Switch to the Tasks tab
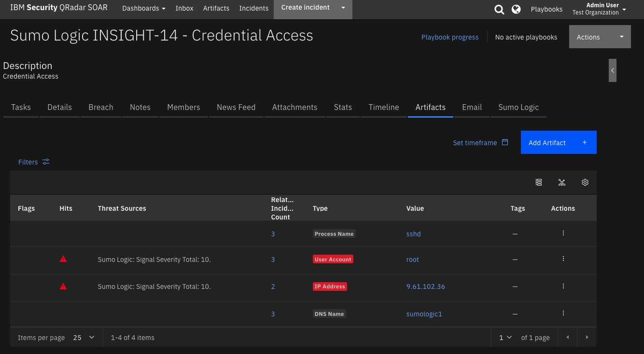The height and width of the screenshot is (354, 644). point(21,107)
